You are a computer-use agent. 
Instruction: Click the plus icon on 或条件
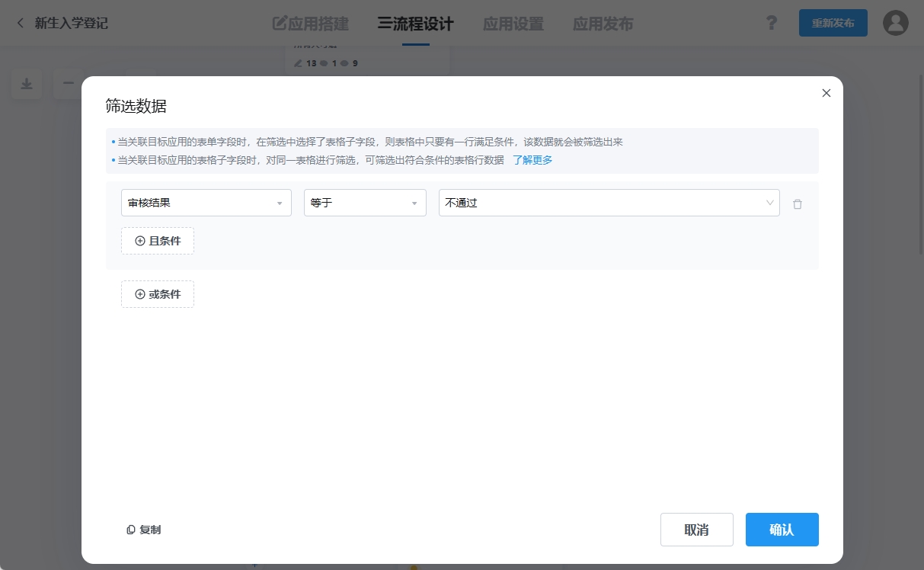point(139,294)
